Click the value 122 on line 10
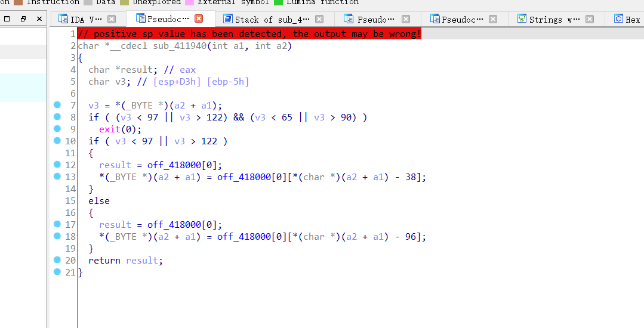Screen dimensions: 644x328 click(209, 141)
